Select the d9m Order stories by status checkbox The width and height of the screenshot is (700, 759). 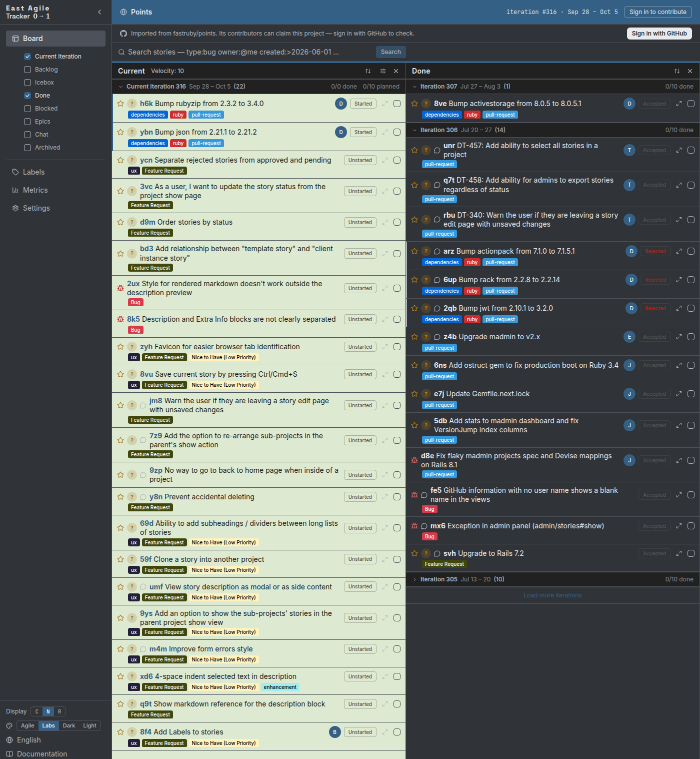(x=397, y=222)
